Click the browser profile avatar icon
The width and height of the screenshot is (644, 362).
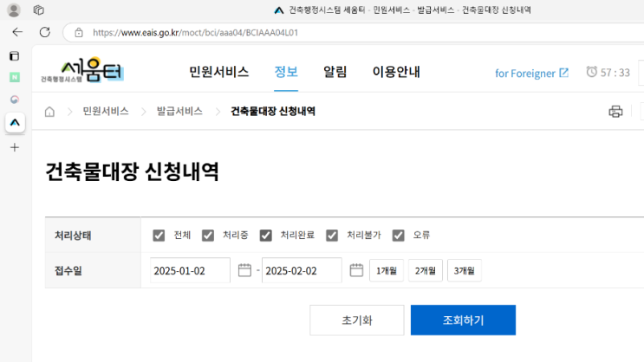coord(14,10)
